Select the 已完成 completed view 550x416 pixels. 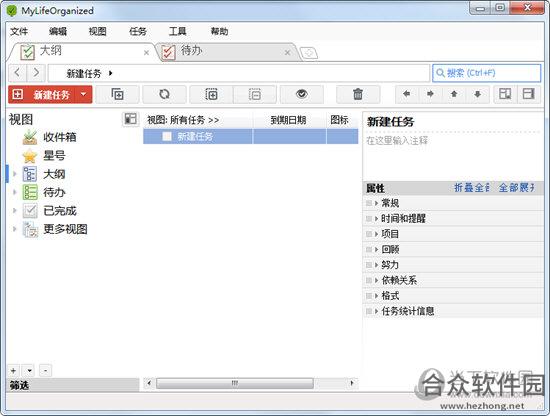(x=60, y=211)
